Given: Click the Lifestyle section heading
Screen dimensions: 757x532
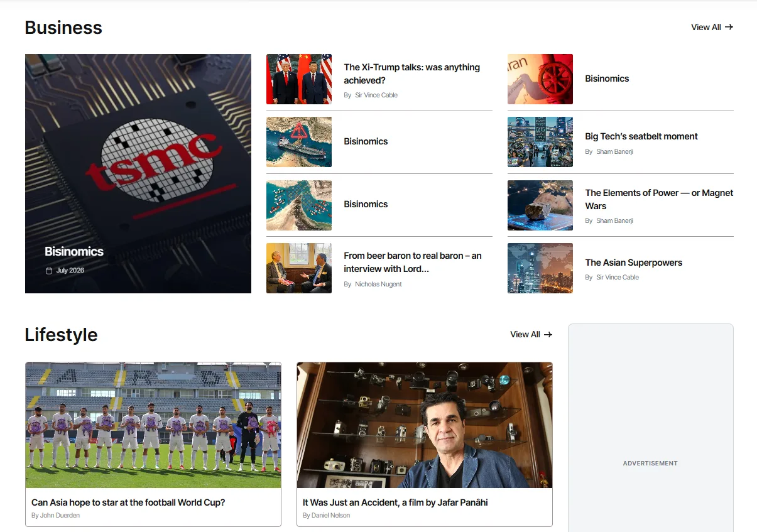Looking at the screenshot, I should tap(61, 335).
